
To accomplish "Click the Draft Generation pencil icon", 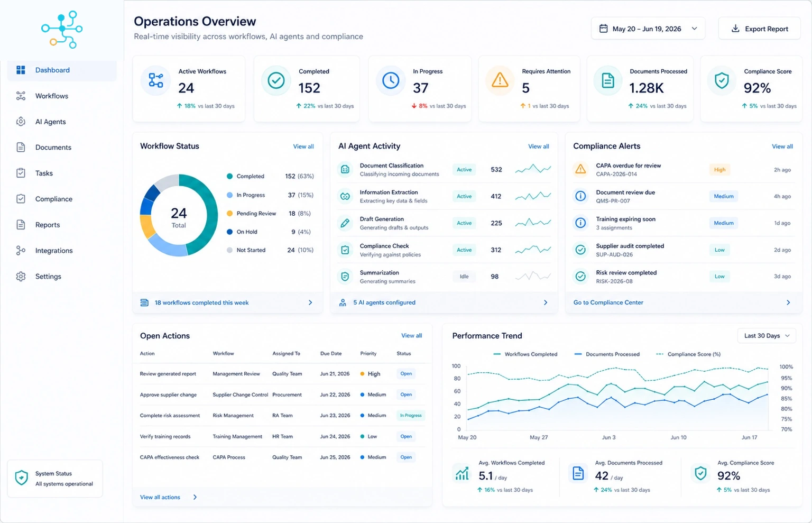I will [x=345, y=223].
